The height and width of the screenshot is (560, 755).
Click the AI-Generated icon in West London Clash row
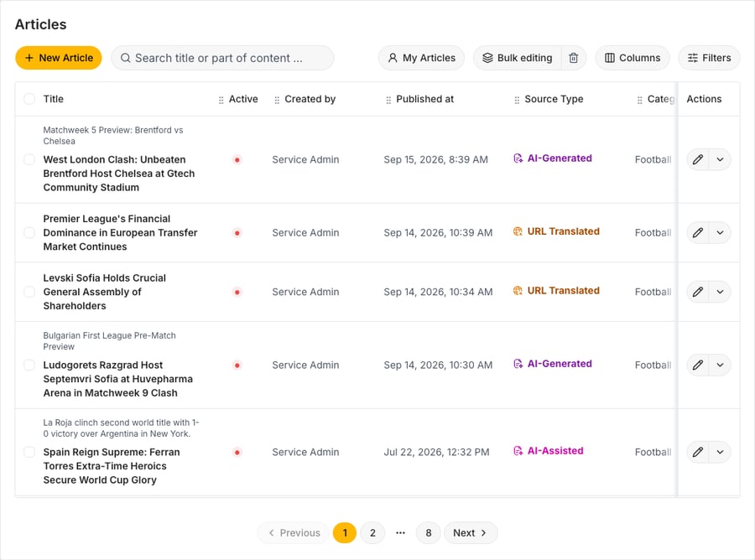[518, 158]
